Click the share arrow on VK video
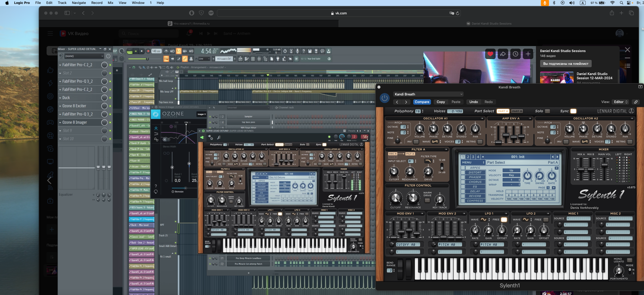The height and width of the screenshot is (295, 644). coord(503,54)
